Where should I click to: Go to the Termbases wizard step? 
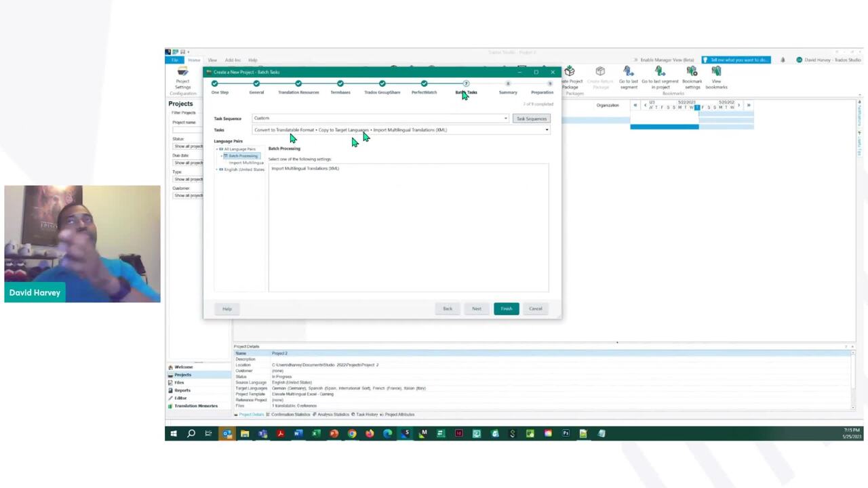[x=340, y=92]
